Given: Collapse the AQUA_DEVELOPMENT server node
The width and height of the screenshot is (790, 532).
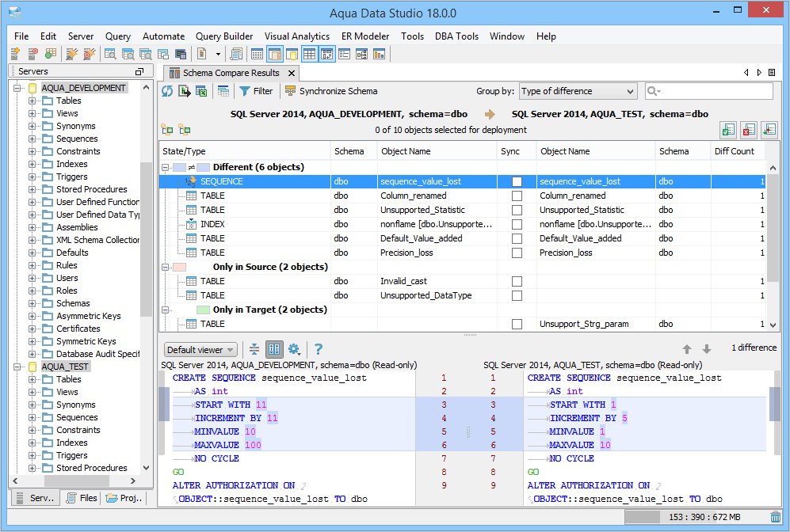Looking at the screenshot, I should (17, 88).
